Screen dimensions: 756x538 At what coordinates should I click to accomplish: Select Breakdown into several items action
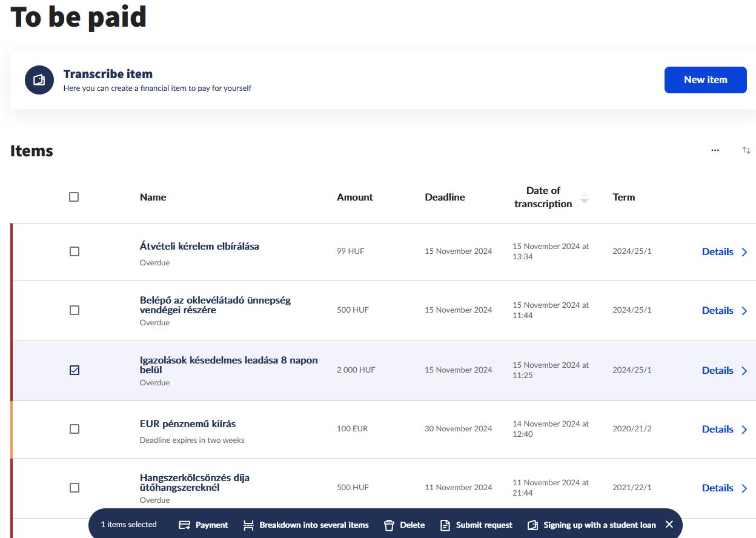pyautogui.click(x=314, y=525)
